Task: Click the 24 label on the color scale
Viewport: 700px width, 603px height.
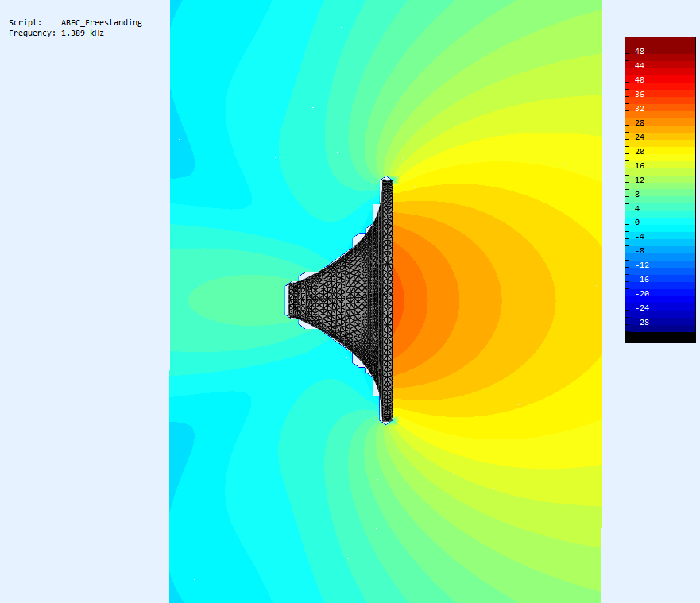Action: [x=640, y=137]
